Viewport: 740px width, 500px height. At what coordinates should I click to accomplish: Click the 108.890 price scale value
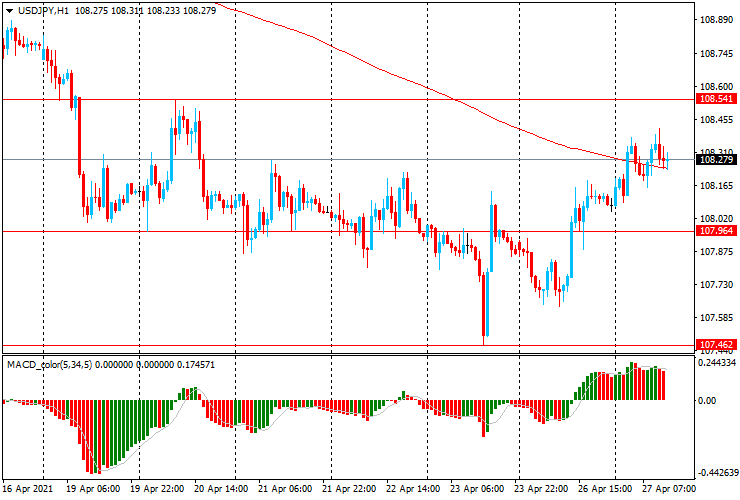click(716, 20)
